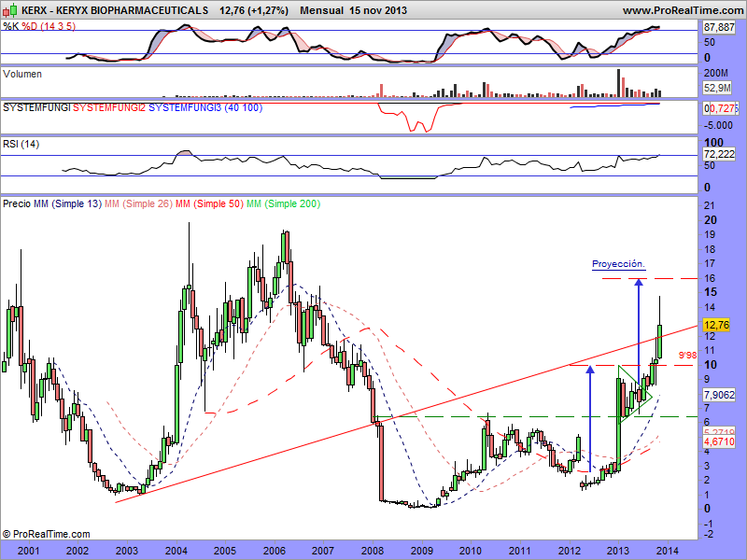This screenshot has height=560, width=747.
Task: Click the 200M volume scale label
Action: [716, 73]
